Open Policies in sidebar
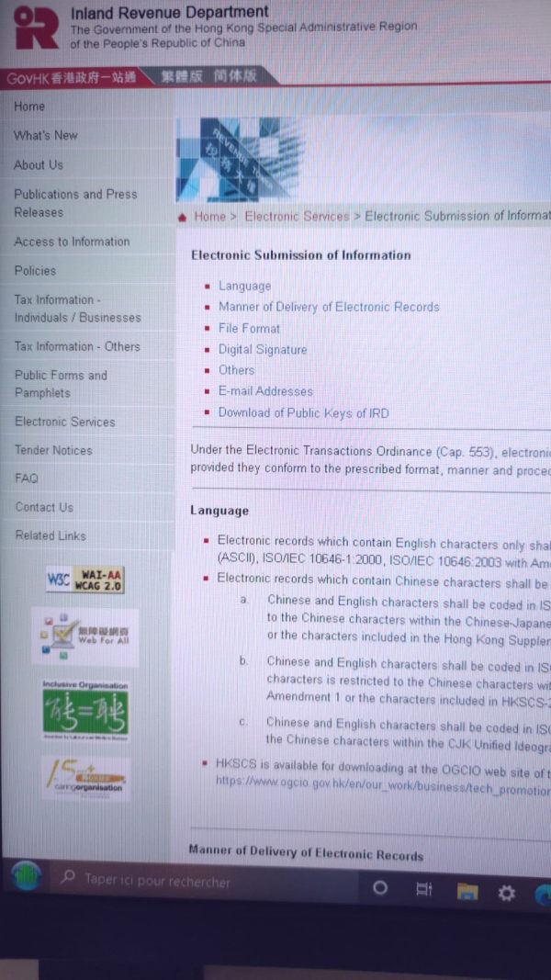The image size is (551, 980). coord(35,271)
